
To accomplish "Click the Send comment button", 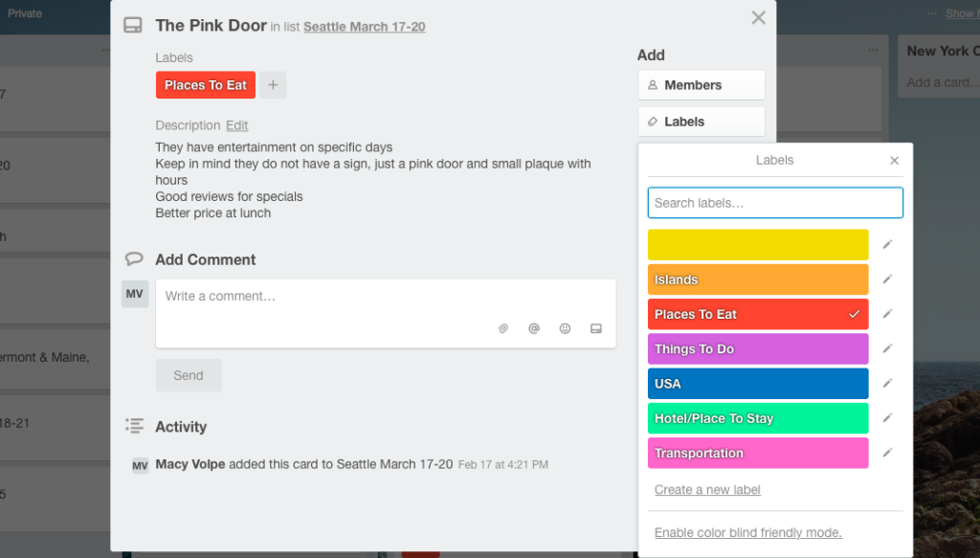I will [x=189, y=375].
